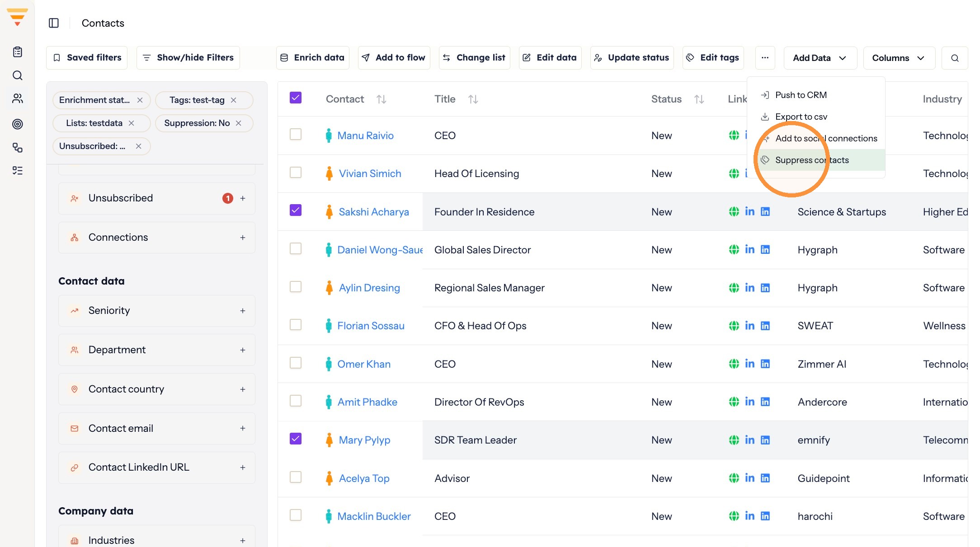Remove the Tags: test-tag filter chip
Screen dimensions: 980x547
(234, 100)
